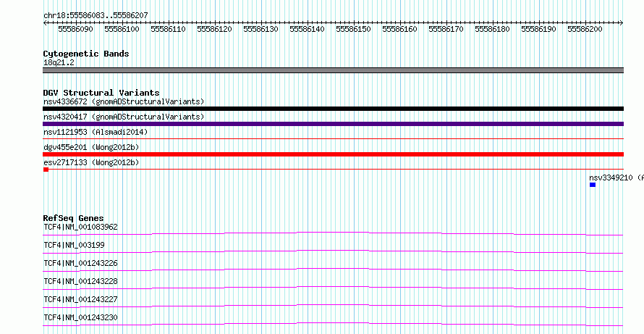Open the Cytogenetic Bands track heading
Viewport: 644px width, 334px height.
86,54
